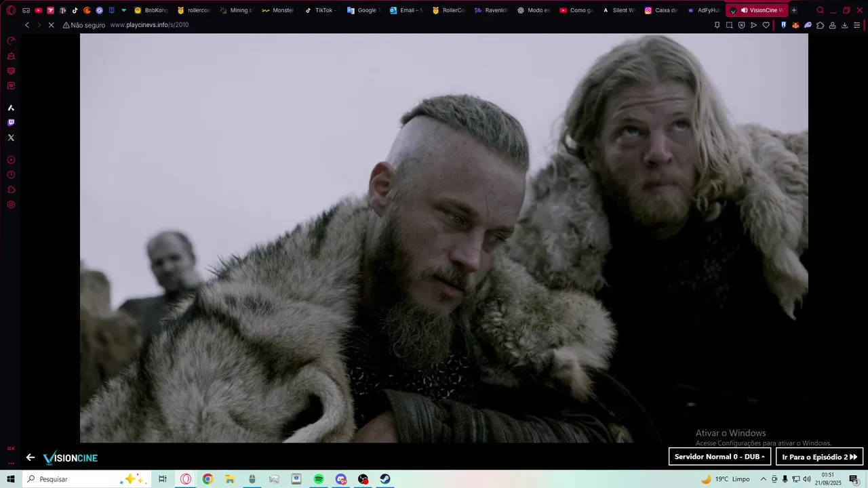868x488 pixels.
Task: Open Chrome from the taskbar
Action: pos(208,479)
